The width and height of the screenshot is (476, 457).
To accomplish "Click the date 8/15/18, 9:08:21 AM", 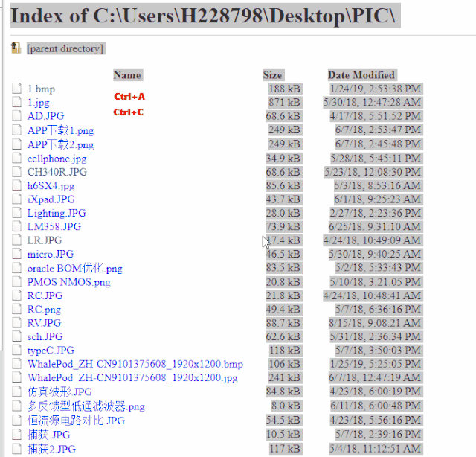I will point(375,323).
